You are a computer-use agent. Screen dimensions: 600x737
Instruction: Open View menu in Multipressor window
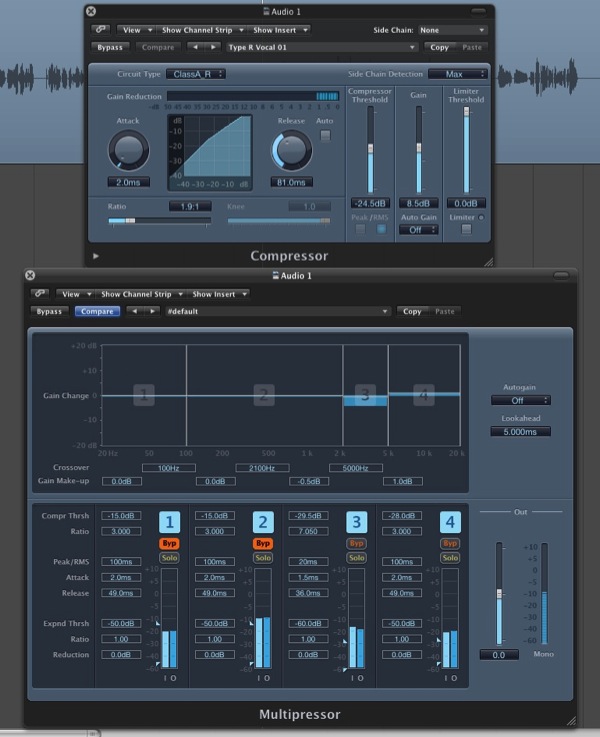tap(75, 294)
